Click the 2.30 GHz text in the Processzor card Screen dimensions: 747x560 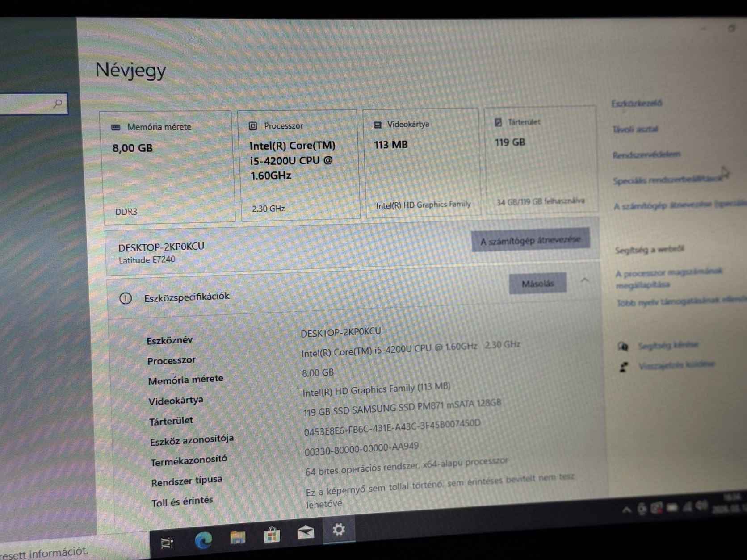click(x=269, y=209)
